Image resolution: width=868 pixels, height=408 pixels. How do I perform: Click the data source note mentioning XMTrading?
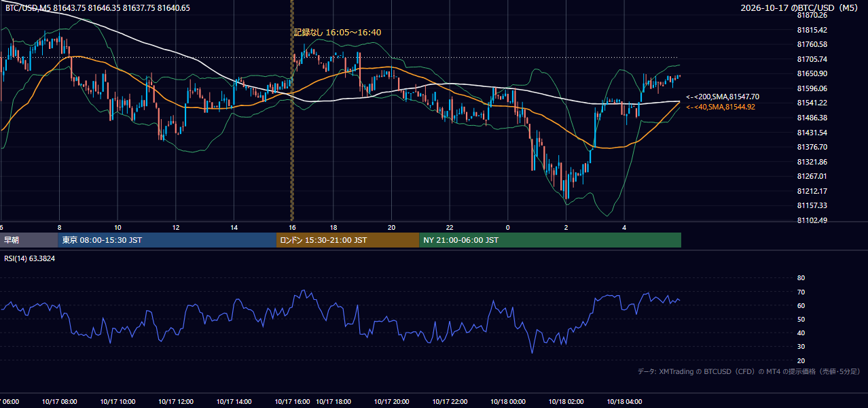(749, 371)
